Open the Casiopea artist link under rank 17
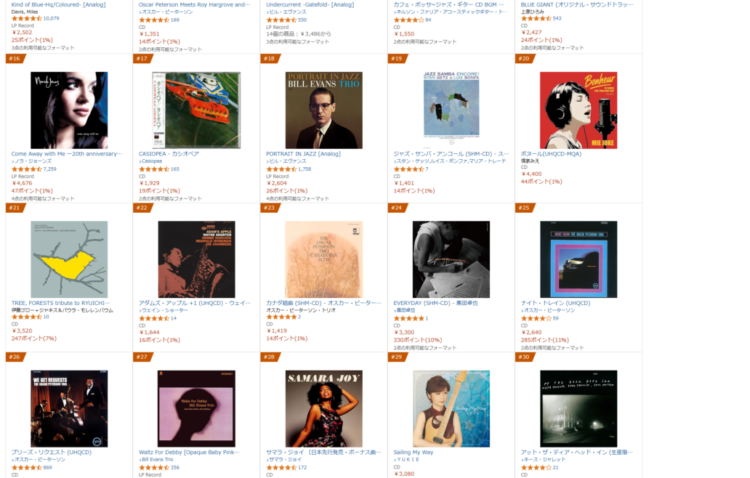 coord(150,161)
